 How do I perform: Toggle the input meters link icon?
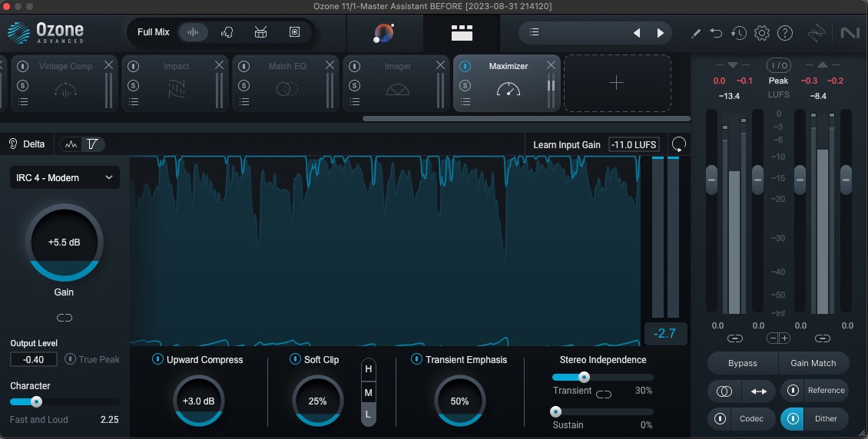pyautogui.click(x=734, y=338)
